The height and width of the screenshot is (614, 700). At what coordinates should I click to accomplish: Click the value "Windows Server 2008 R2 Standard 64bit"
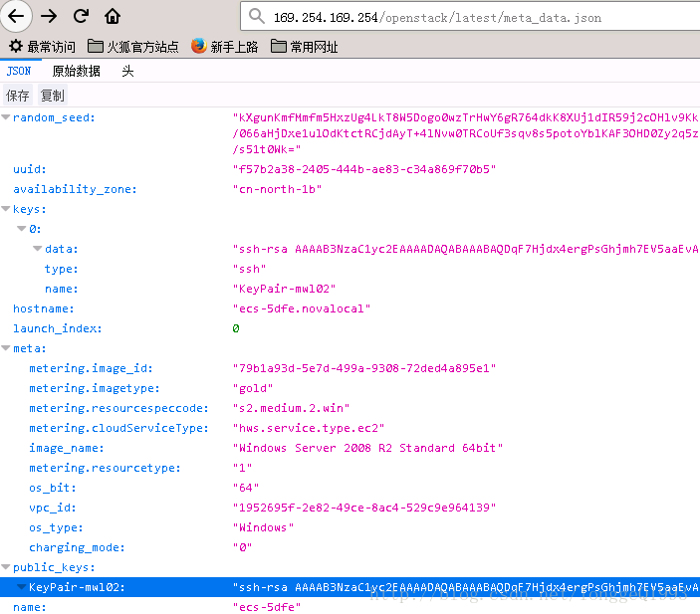coord(367,448)
